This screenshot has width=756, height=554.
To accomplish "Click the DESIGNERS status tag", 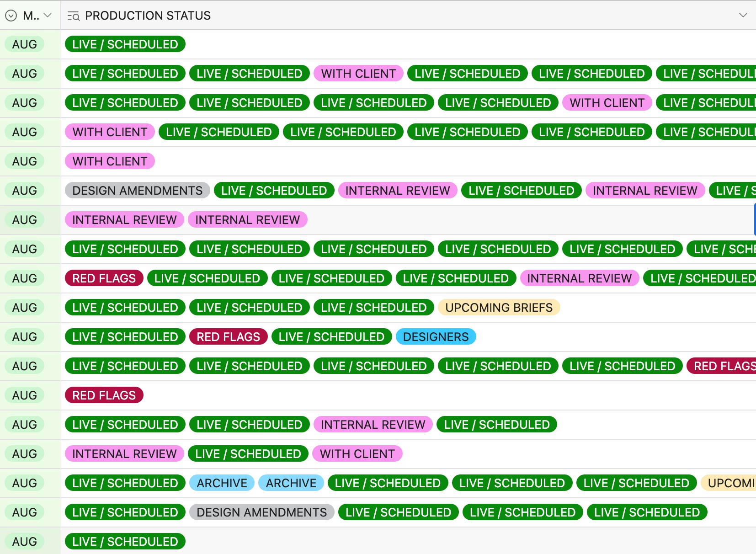I will click(436, 337).
